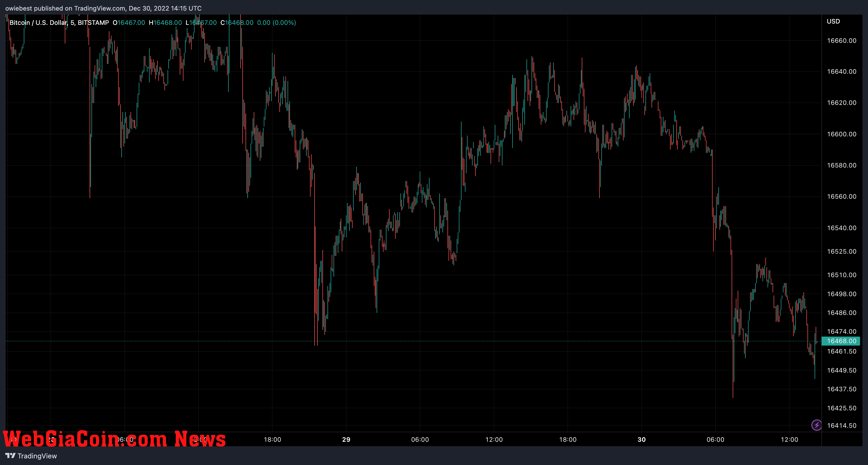Click the TradingView logo at bottom left
This screenshot has height=465, width=868.
(31, 456)
